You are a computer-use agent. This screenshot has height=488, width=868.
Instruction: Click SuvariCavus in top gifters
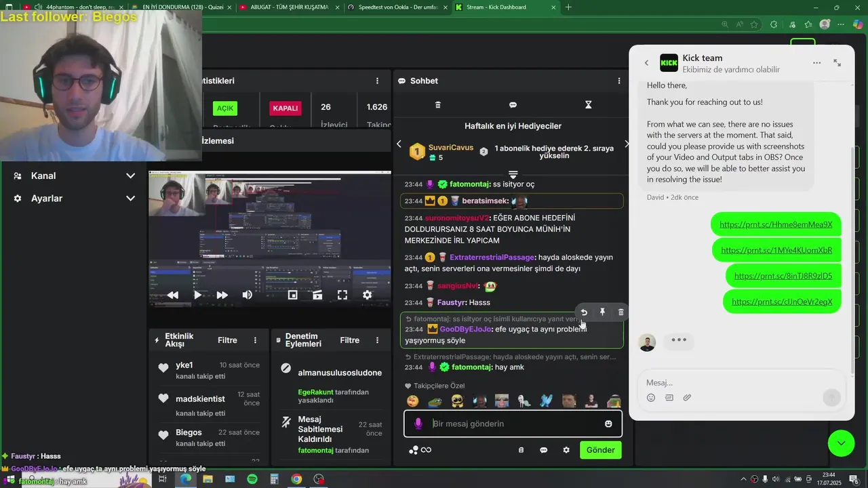(x=451, y=147)
